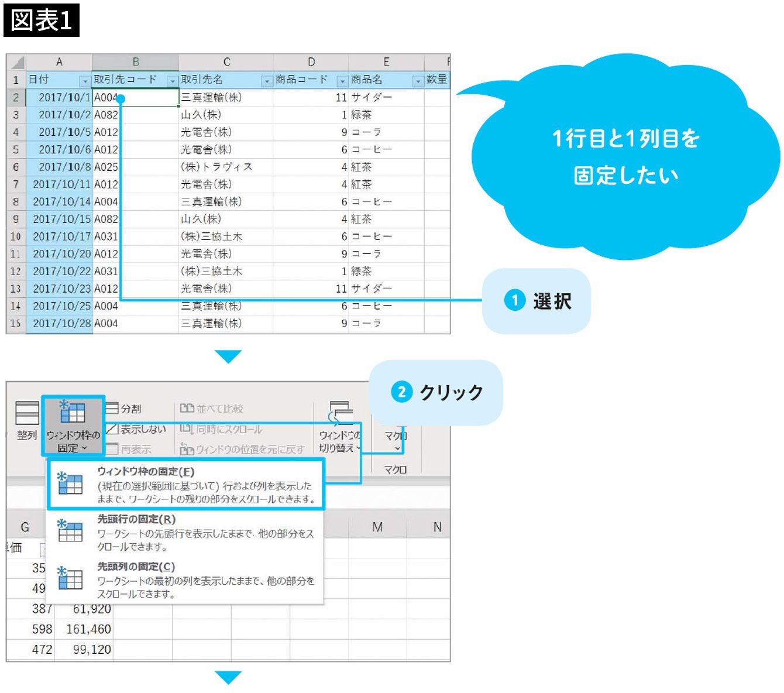Expand the 商品名 column filter arrow
Image resolution: width=784 pixels, height=693 pixels.
coord(418,81)
